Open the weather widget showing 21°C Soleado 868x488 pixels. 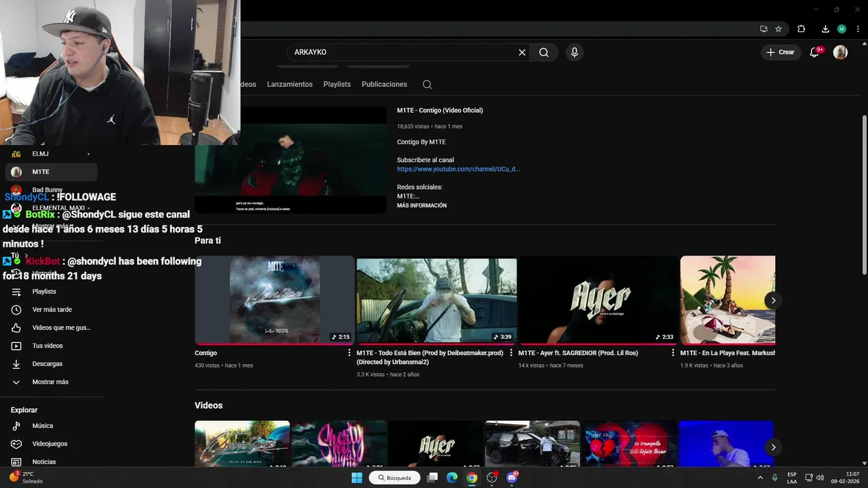tap(26, 478)
